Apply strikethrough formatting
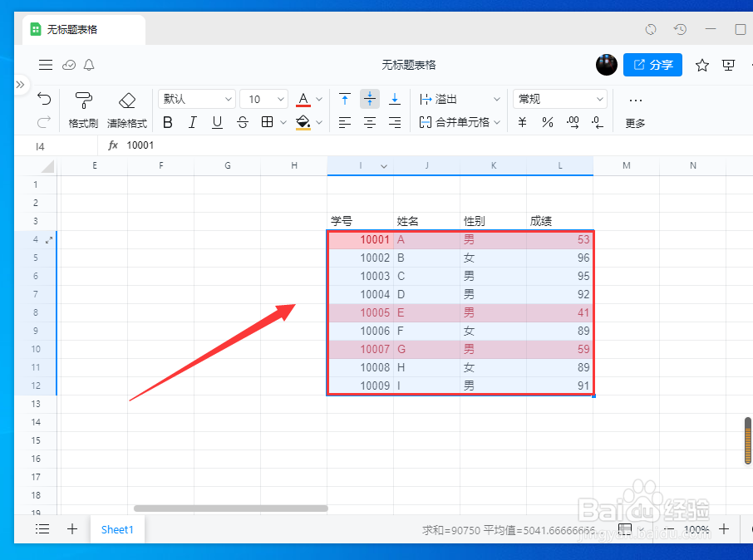This screenshot has width=753, height=560. (241, 122)
